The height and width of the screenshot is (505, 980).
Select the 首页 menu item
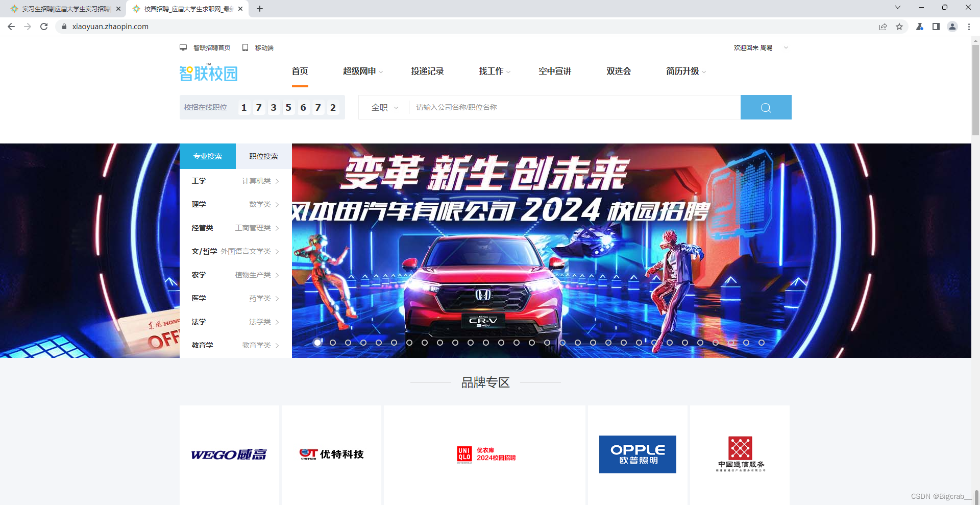click(300, 71)
